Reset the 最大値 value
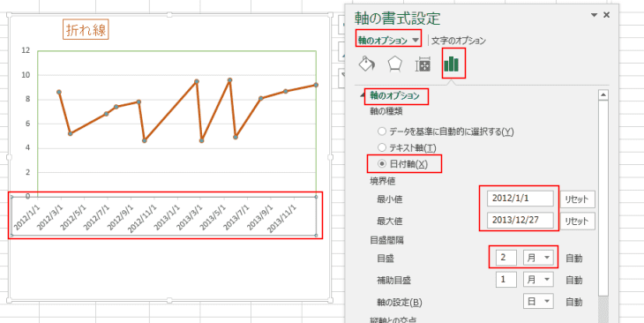Screen dimensions: 644x323 pos(577,222)
